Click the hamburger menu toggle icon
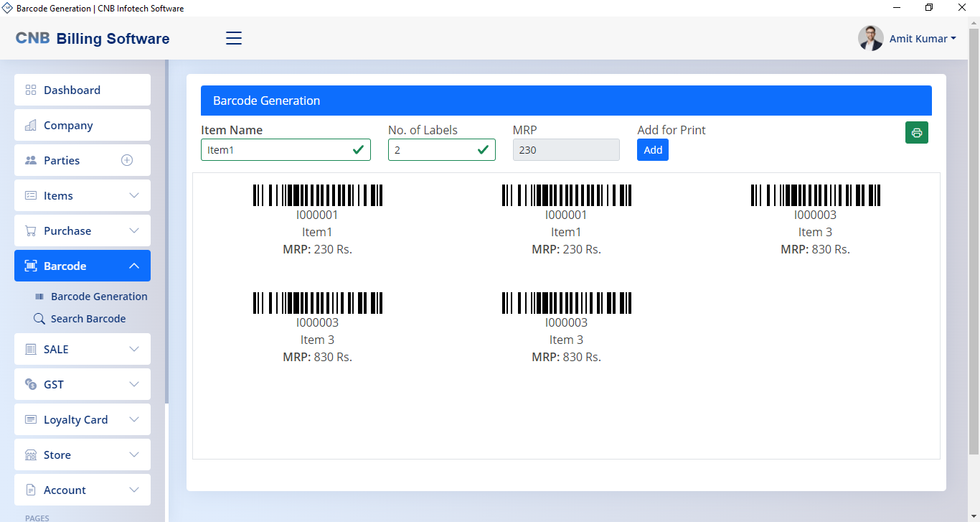 click(x=234, y=38)
